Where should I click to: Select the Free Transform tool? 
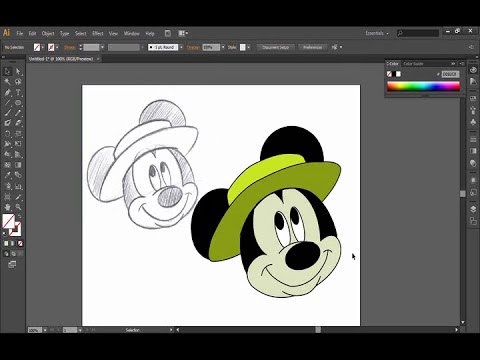[18, 144]
